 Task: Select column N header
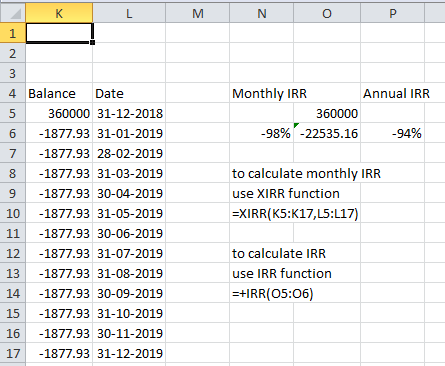[x=262, y=13]
